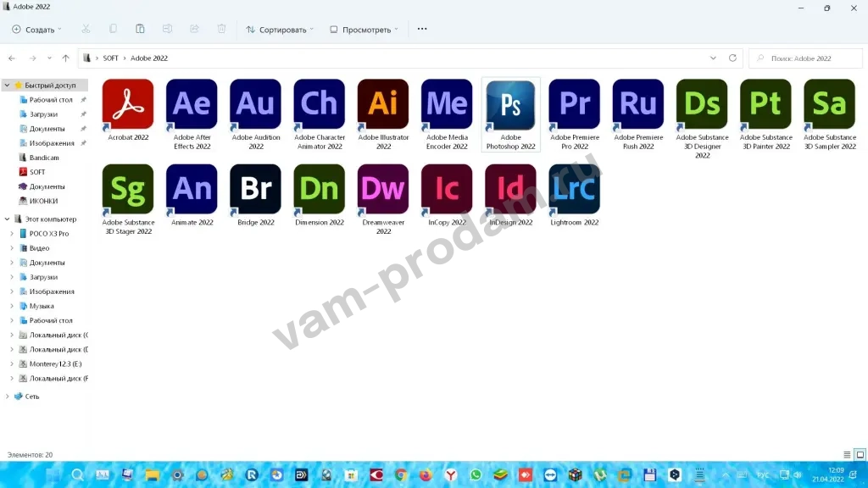Open Yandex browser from taskbar

(x=451, y=474)
